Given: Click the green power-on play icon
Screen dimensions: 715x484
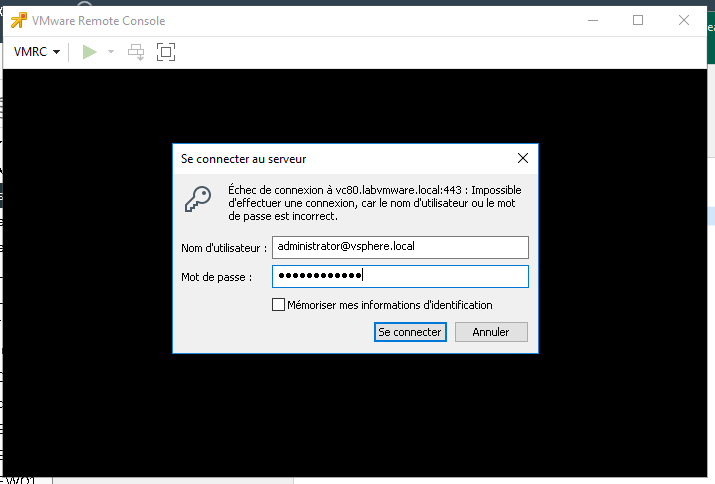Looking at the screenshot, I should [89, 52].
